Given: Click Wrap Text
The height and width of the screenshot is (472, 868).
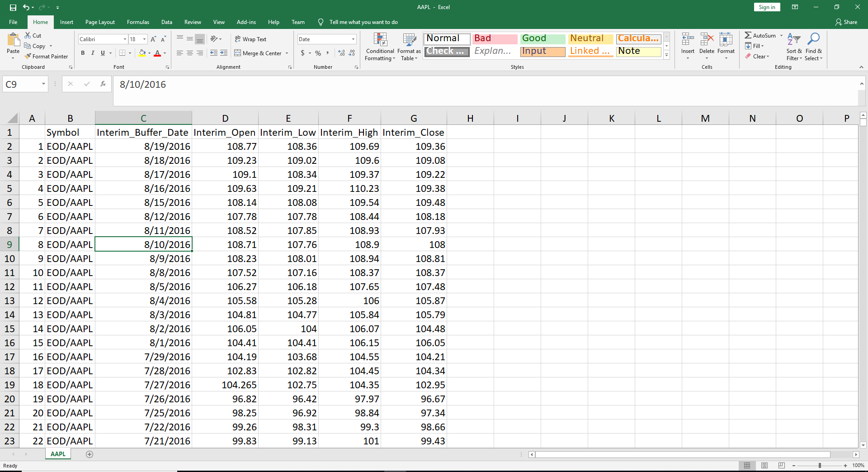Looking at the screenshot, I should (250, 39).
